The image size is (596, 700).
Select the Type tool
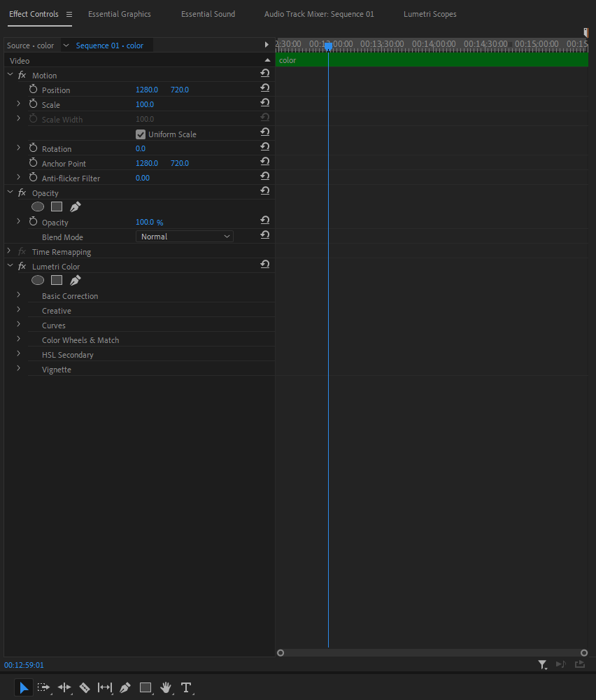(x=187, y=687)
